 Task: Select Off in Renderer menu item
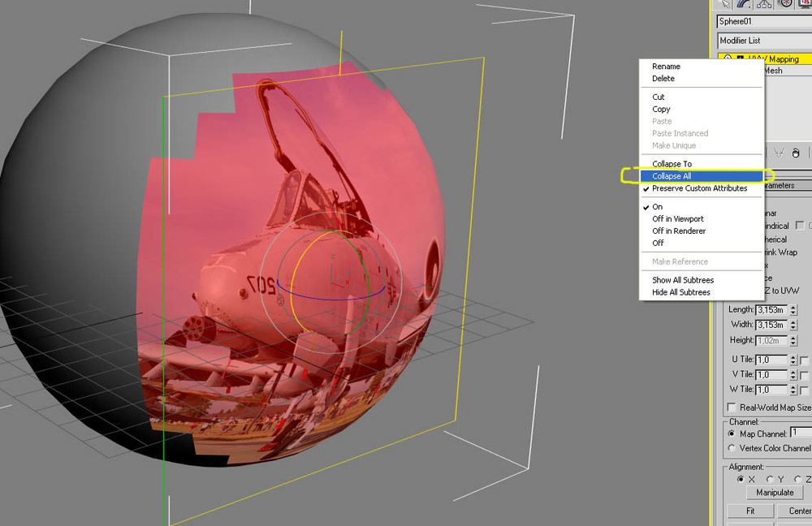click(678, 231)
